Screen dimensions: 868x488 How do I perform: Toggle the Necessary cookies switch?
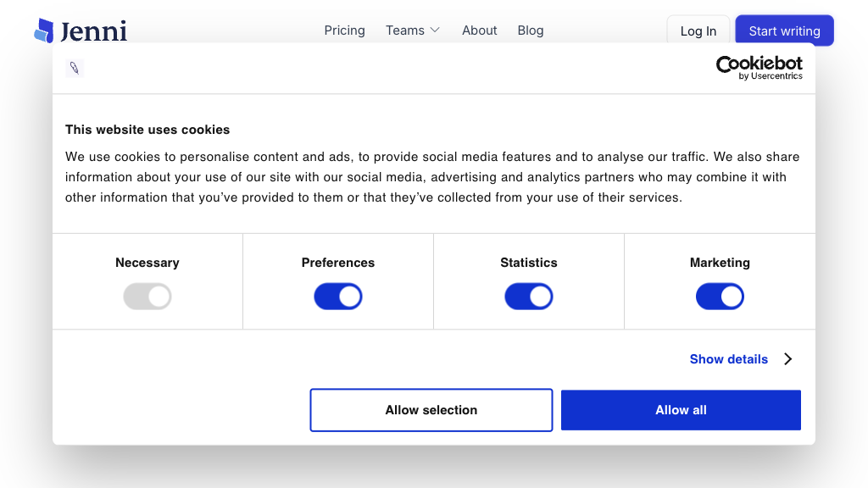pyautogui.click(x=147, y=297)
